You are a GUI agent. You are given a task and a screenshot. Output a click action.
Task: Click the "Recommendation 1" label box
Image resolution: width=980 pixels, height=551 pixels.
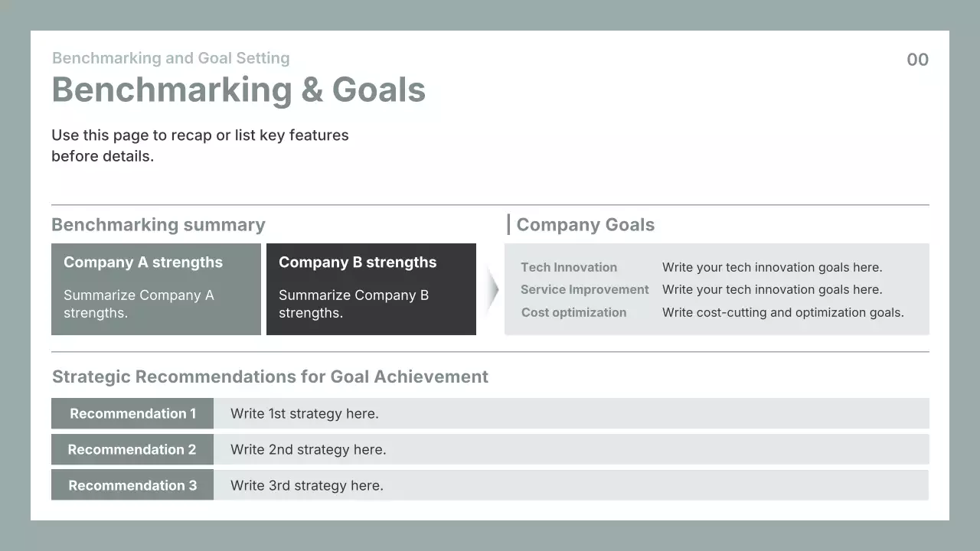(x=132, y=413)
